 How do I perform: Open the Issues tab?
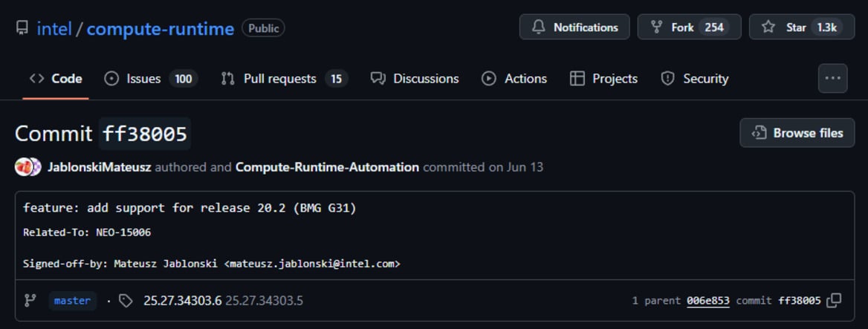pyautogui.click(x=151, y=79)
